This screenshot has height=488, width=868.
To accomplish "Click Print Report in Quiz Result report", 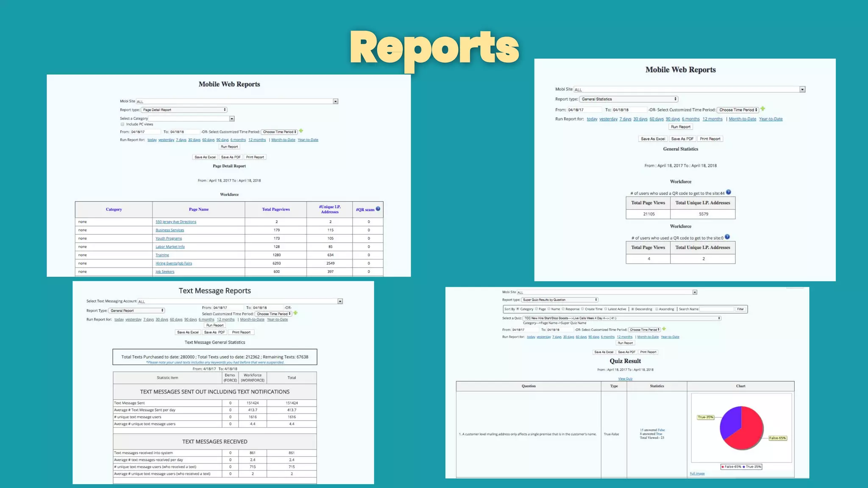I will pyautogui.click(x=648, y=352).
